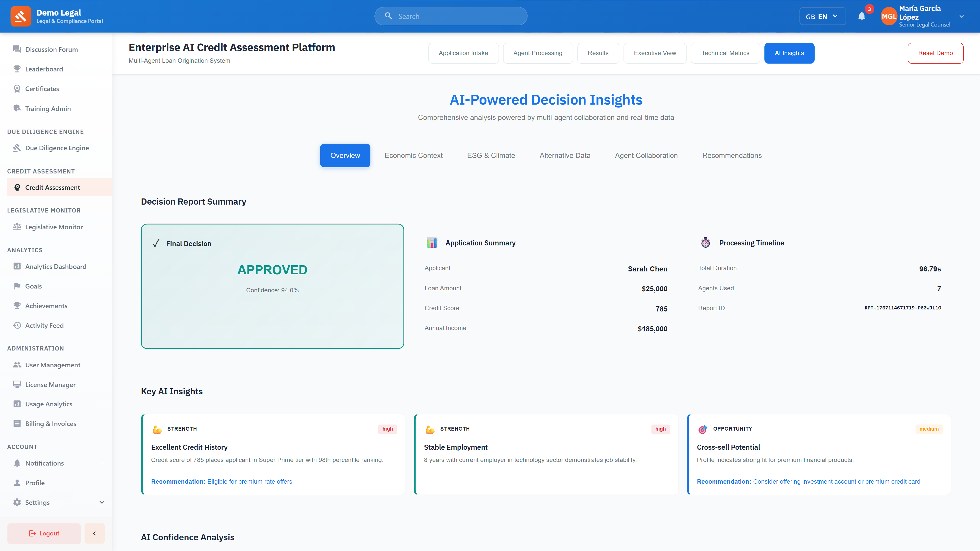Open the User Management people icon
This screenshot has width=980, height=551.
click(17, 365)
